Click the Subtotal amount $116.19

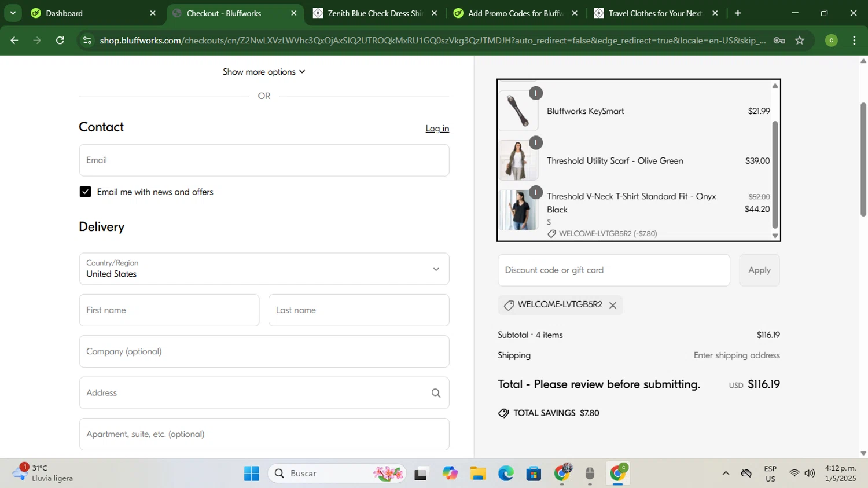click(x=768, y=335)
